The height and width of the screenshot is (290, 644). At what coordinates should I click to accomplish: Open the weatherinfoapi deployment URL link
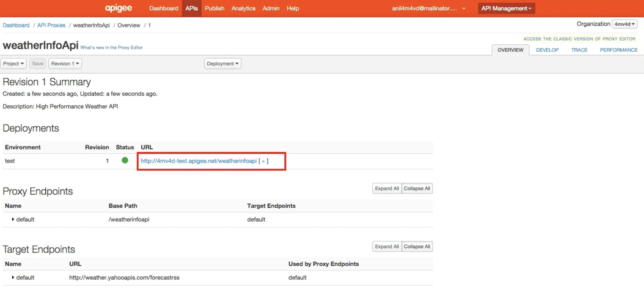(x=199, y=161)
